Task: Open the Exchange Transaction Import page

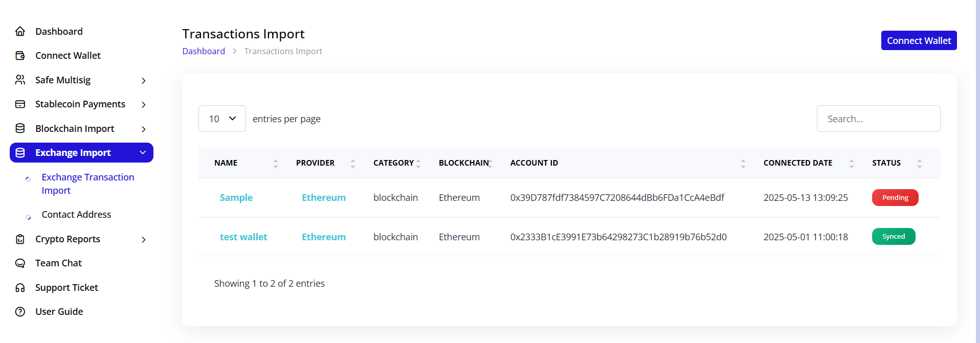Action: tap(87, 184)
